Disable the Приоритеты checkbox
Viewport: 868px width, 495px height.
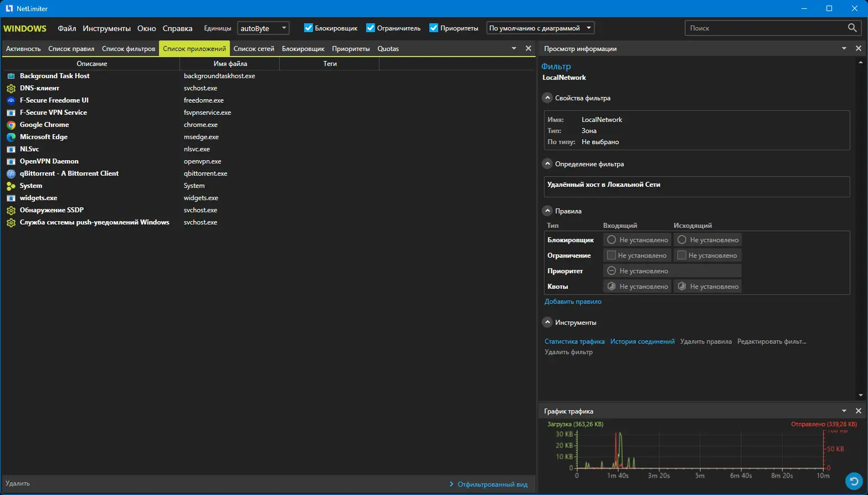[x=434, y=28]
